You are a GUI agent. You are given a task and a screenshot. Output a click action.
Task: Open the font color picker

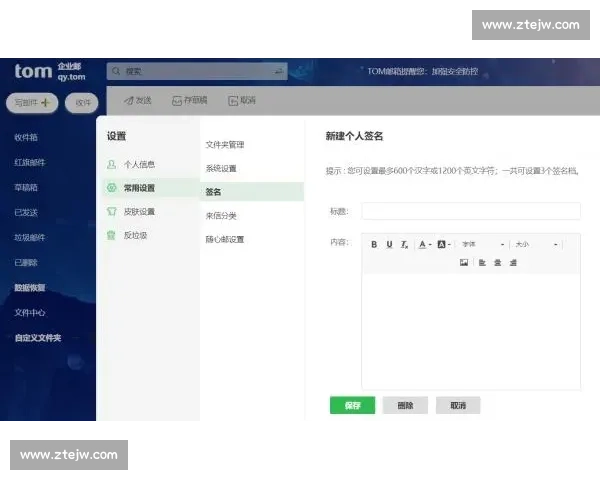pyautogui.click(x=425, y=244)
